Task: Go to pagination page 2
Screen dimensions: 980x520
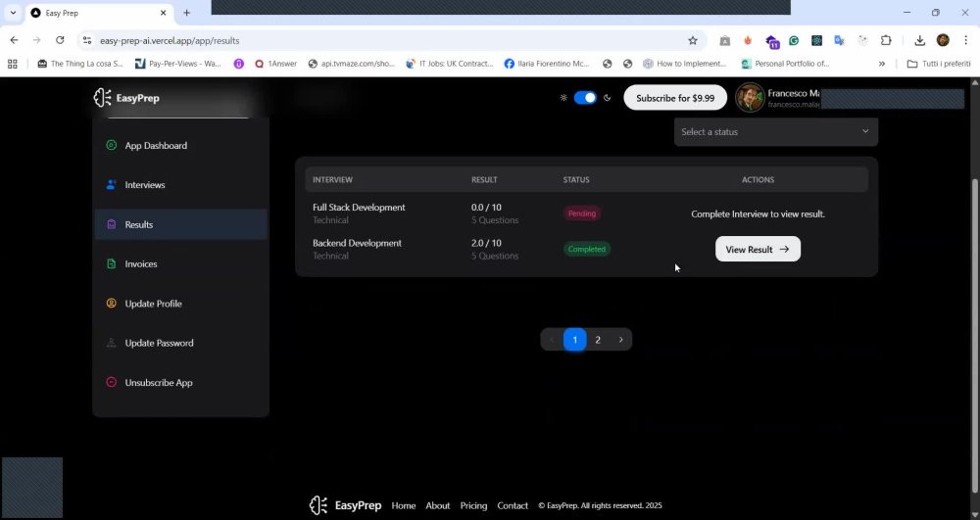Action: tap(598, 340)
